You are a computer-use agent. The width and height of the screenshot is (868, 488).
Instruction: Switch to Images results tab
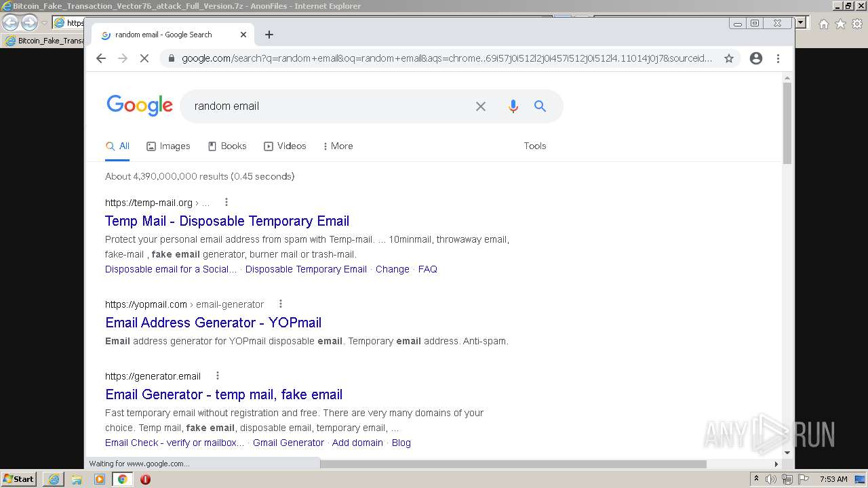click(168, 146)
